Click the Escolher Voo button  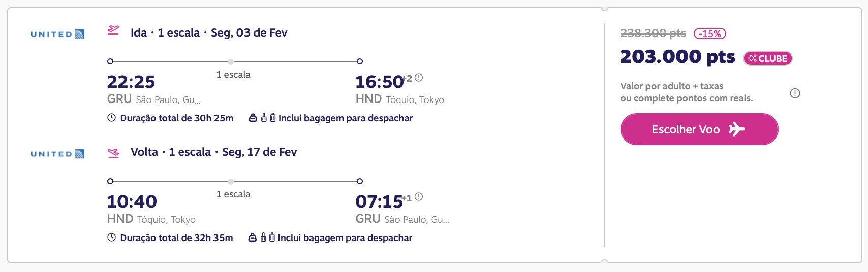(x=699, y=129)
